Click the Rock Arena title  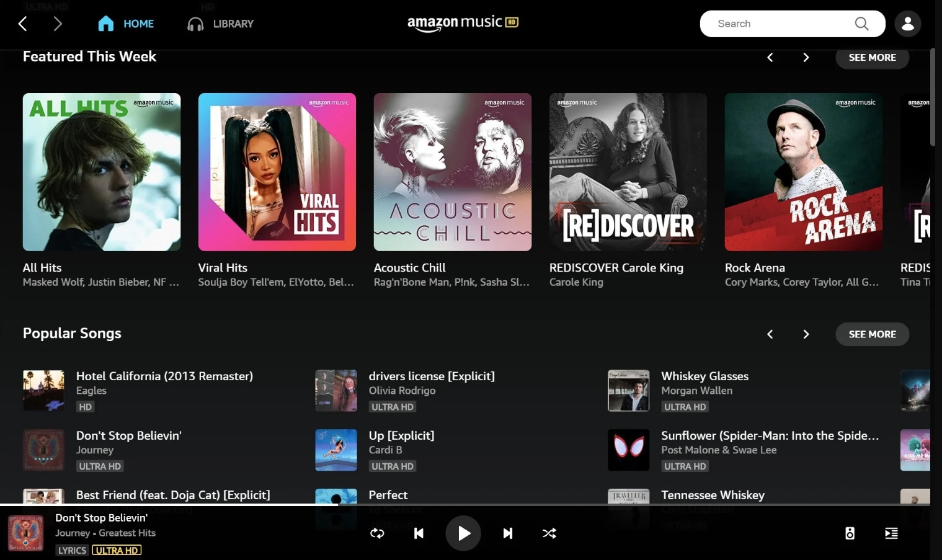(x=755, y=268)
